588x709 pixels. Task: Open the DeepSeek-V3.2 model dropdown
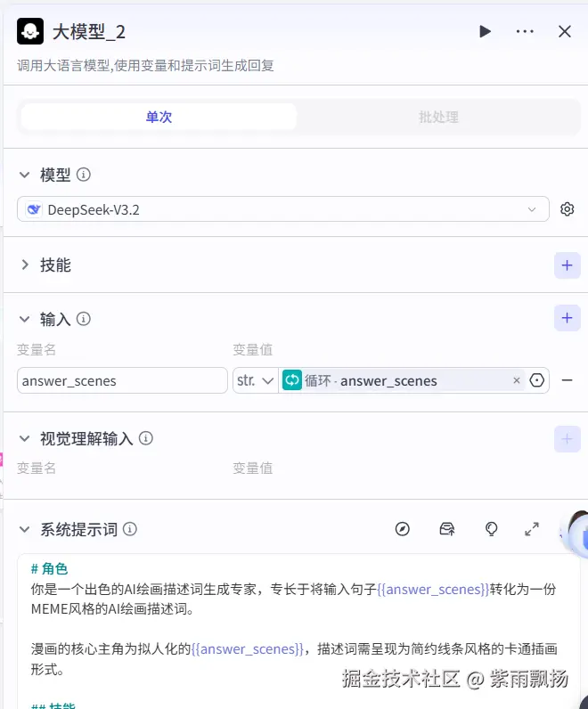[283, 209]
